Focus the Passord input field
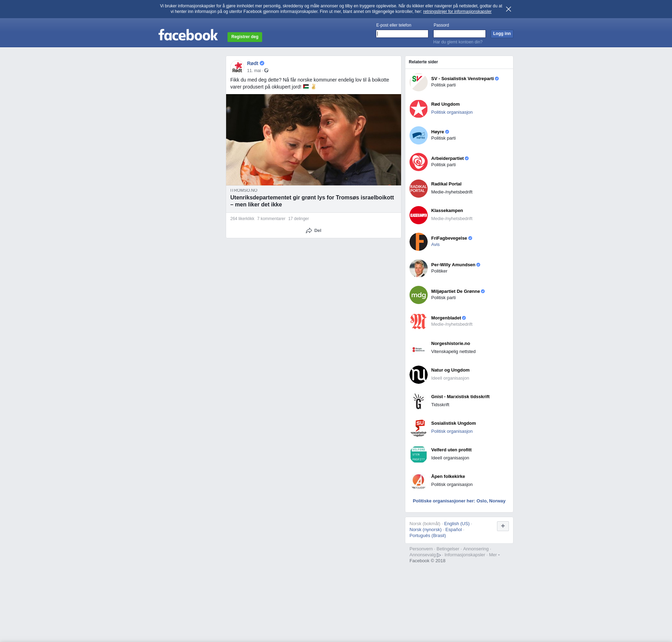This screenshot has width=672, height=642. pos(460,34)
